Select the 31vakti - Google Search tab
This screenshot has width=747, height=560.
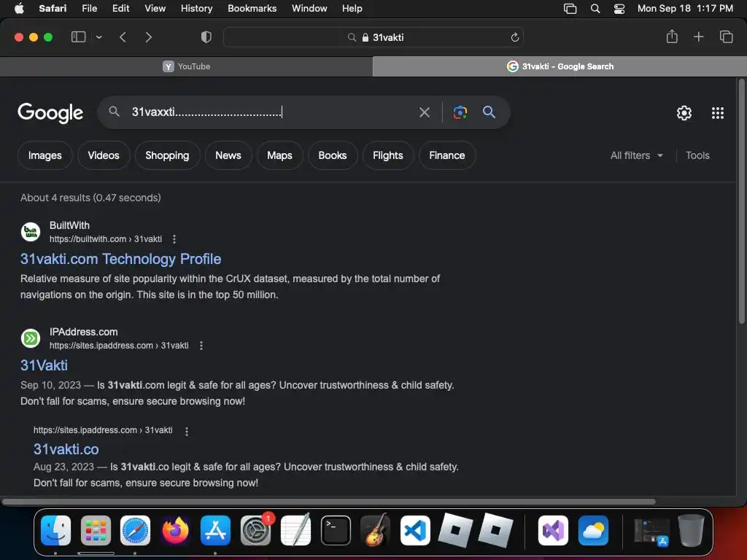coord(560,66)
